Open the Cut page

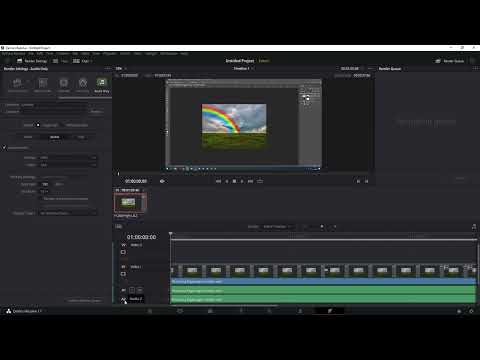[x=180, y=311]
